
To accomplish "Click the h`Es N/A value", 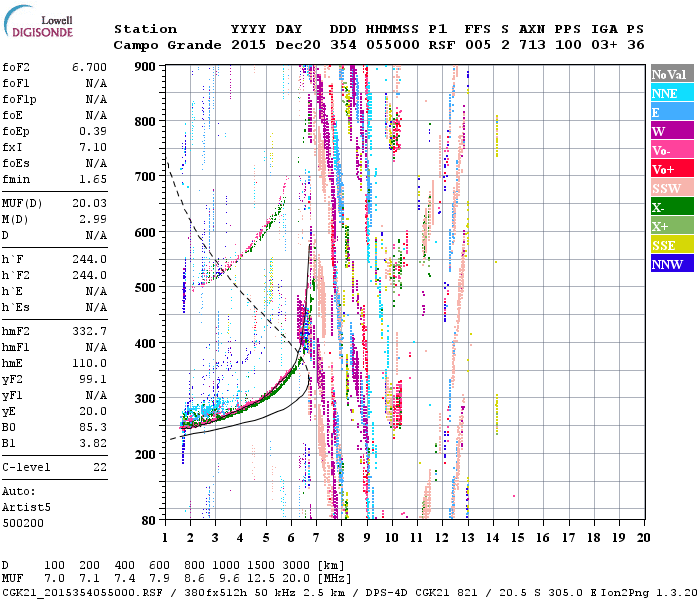I will 96,308.
